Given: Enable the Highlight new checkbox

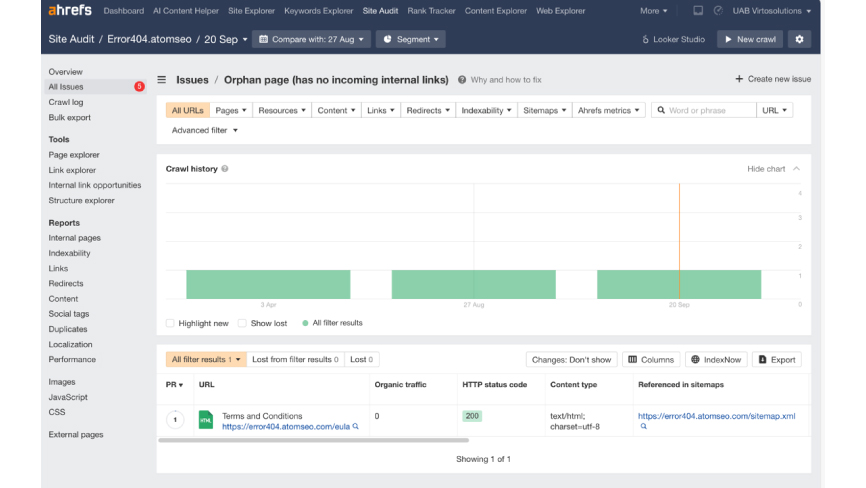Looking at the screenshot, I should tap(170, 323).
